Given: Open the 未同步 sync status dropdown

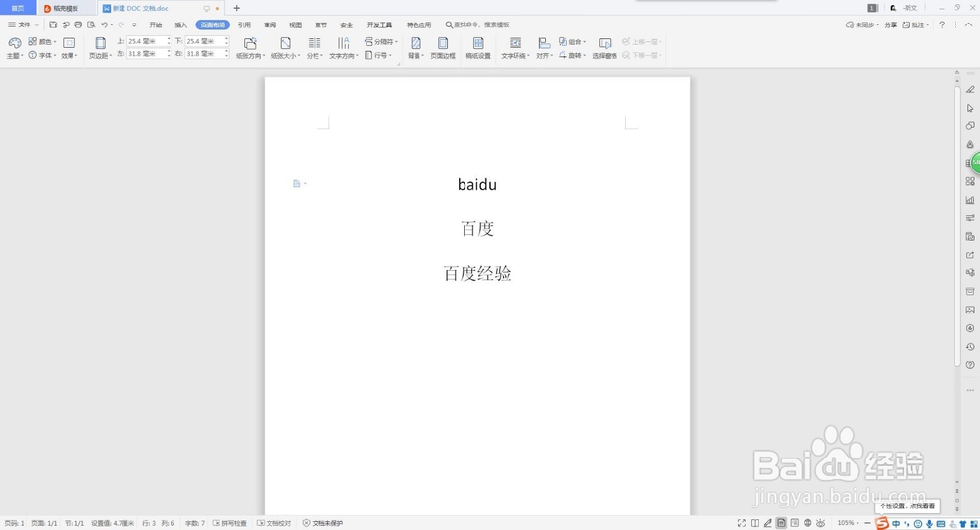Looking at the screenshot, I should tap(862, 25).
